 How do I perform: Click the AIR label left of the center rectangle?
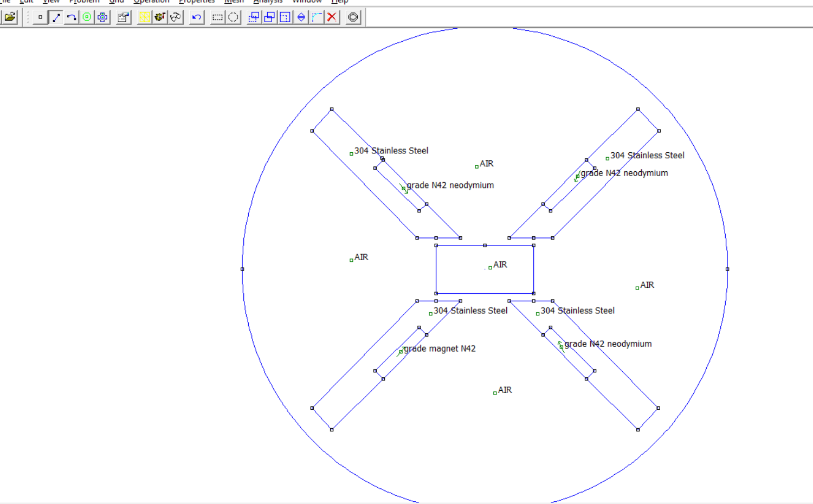[x=361, y=257]
